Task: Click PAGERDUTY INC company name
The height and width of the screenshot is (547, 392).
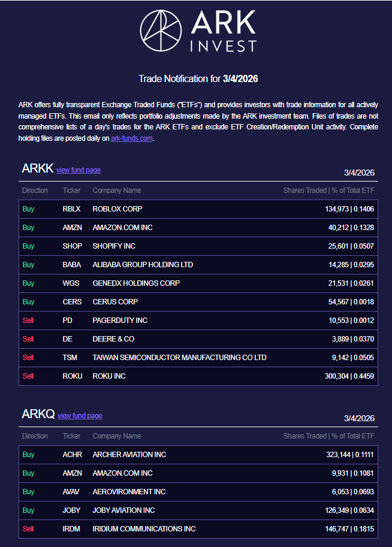Action: click(x=120, y=321)
